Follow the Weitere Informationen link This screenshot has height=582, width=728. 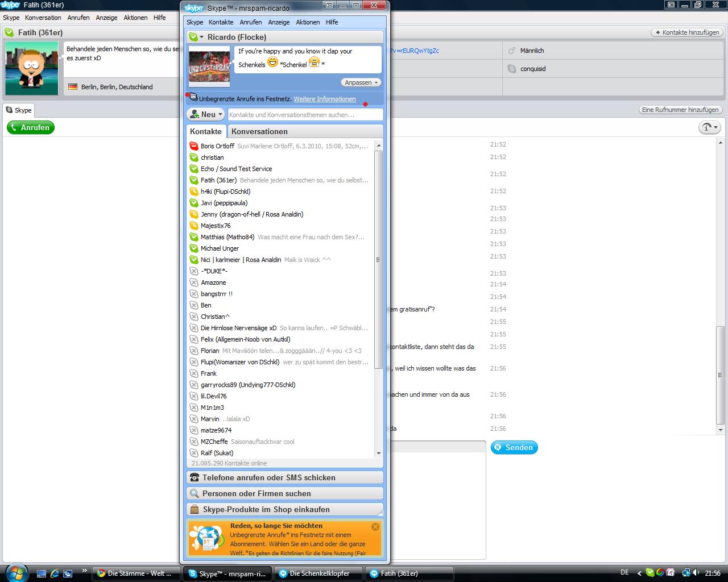point(325,99)
